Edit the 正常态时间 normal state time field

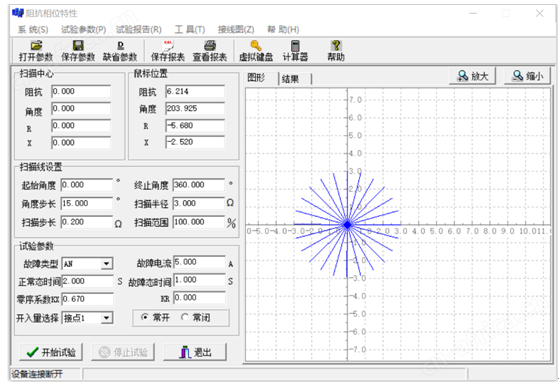(x=88, y=281)
